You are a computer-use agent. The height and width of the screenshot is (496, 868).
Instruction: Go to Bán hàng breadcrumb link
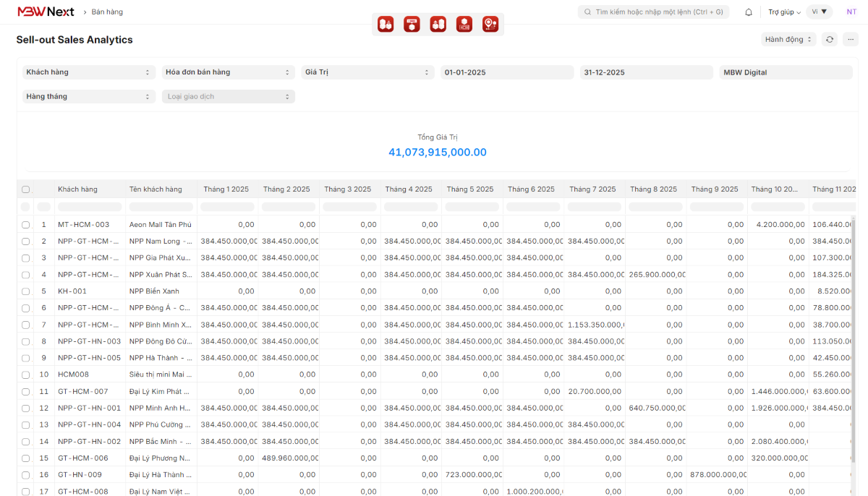pyautogui.click(x=107, y=12)
